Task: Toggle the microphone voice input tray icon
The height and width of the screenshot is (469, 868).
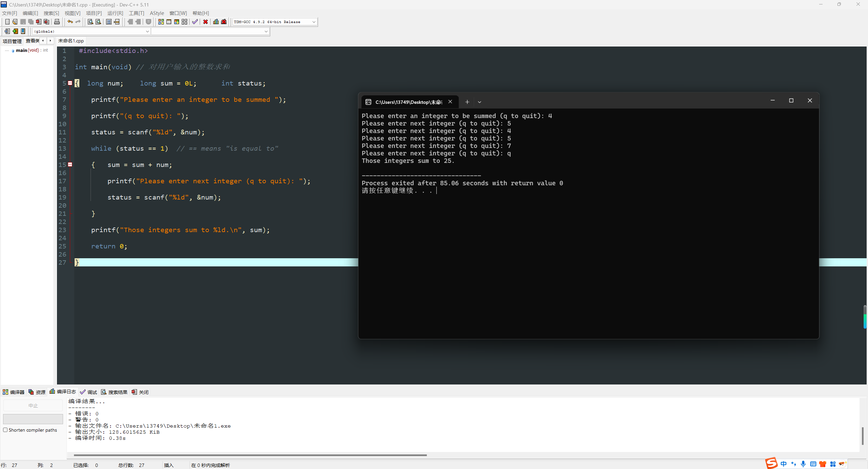Action: point(803,464)
